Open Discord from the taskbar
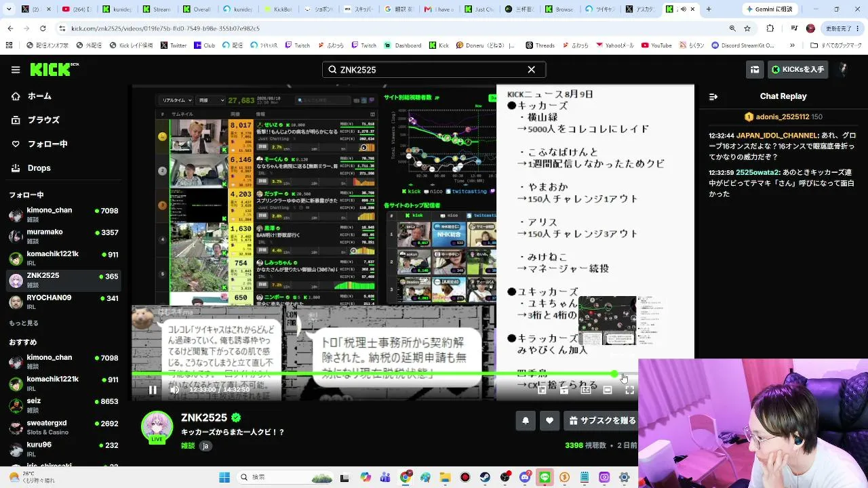The height and width of the screenshot is (488, 868). (x=525, y=477)
